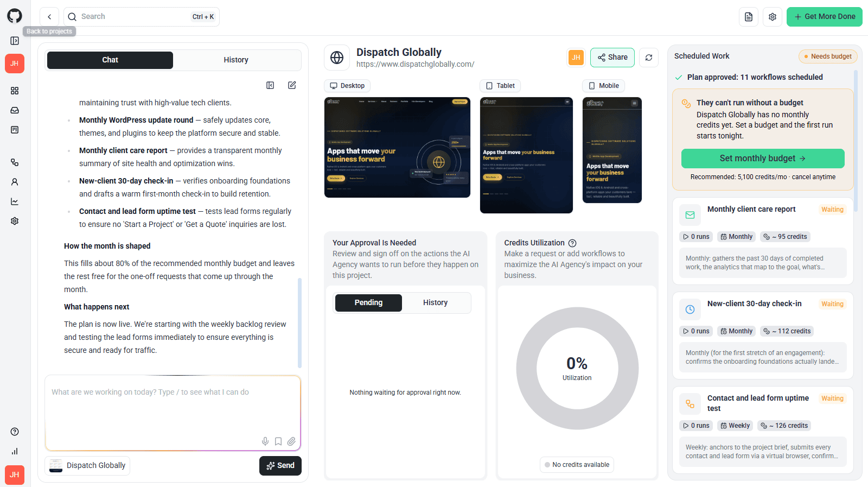Click the Credits Utilization help icon
The width and height of the screenshot is (868, 487).
[x=572, y=243]
